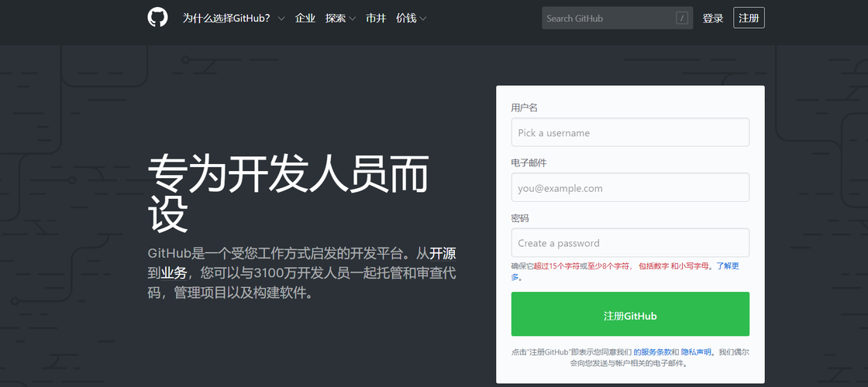
Task: Click the GitHub Octocat logo
Action: 157,18
